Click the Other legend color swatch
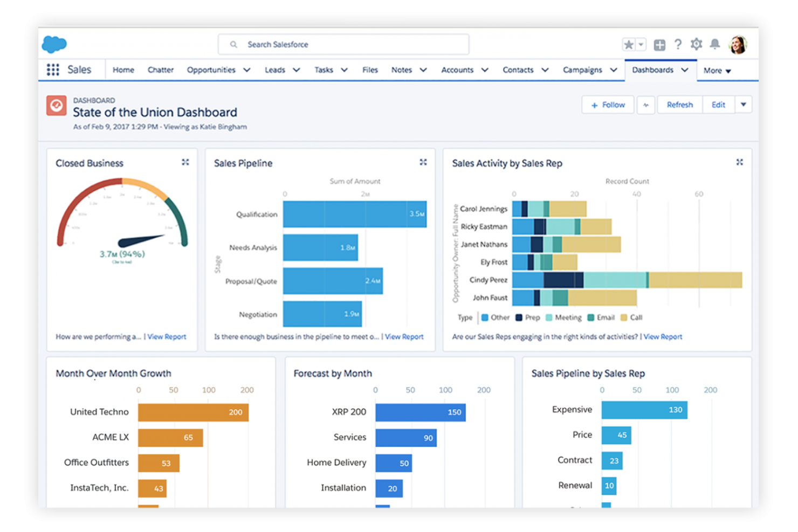This screenshot has height=532, width=798. [x=485, y=317]
